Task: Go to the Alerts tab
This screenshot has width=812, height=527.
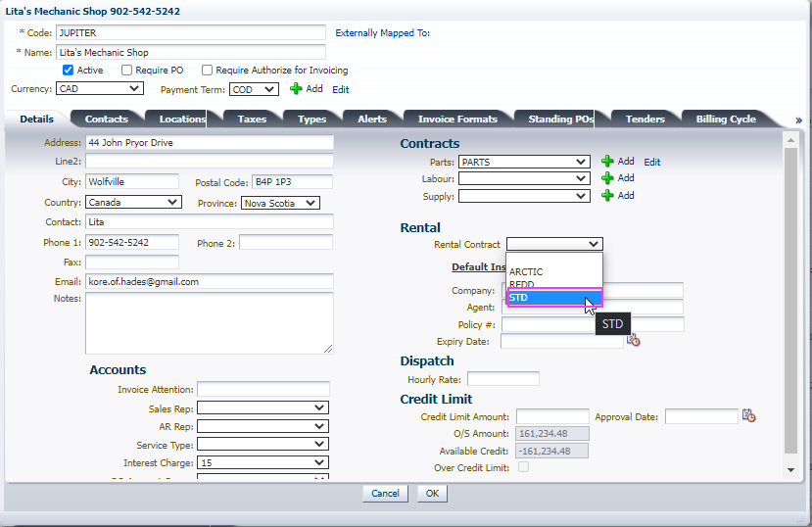Action: pos(372,120)
